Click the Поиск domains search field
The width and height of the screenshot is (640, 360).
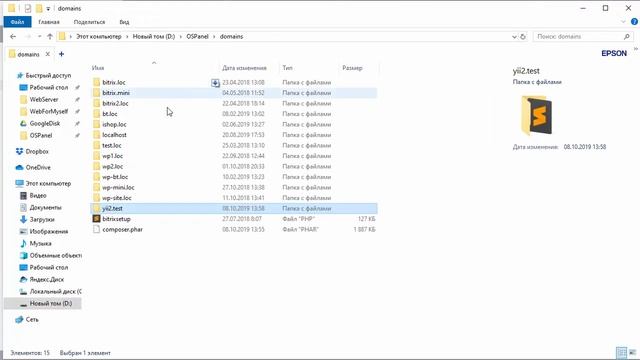584,37
